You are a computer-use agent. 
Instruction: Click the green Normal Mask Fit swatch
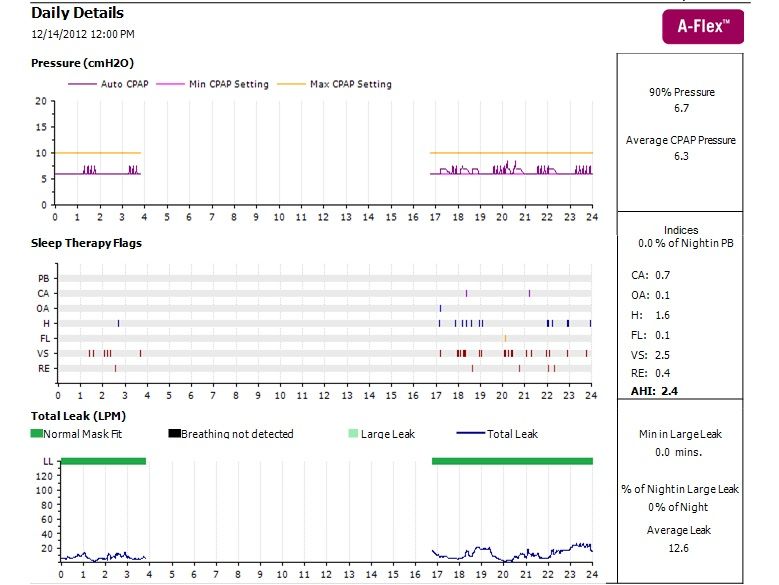tap(38, 434)
